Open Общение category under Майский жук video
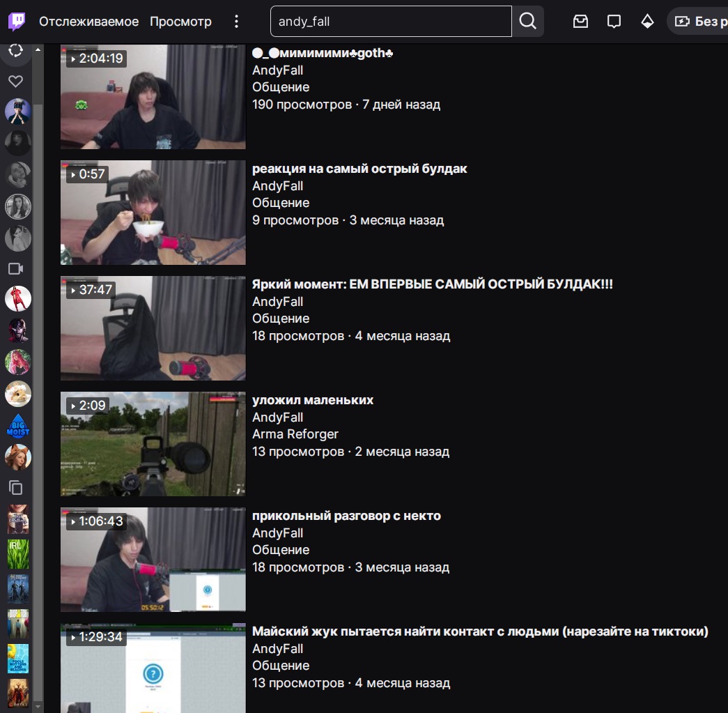This screenshot has height=713, width=728. (x=281, y=665)
